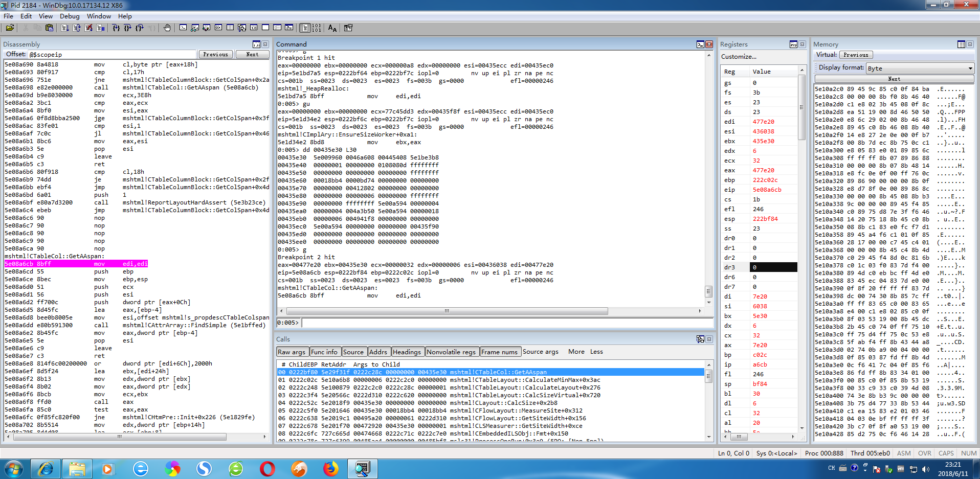Click the Disassembly Offset @$scopeip field
The width and height of the screenshot is (980, 479).
[112, 54]
